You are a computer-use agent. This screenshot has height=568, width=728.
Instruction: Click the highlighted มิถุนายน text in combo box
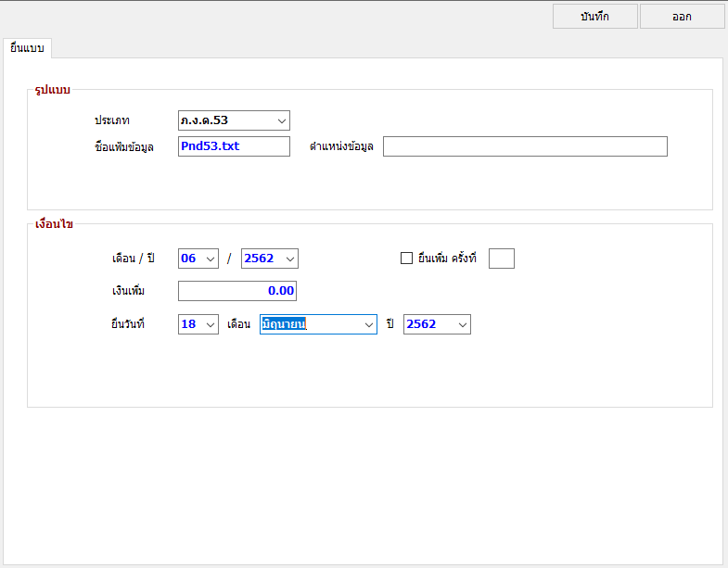(x=284, y=324)
